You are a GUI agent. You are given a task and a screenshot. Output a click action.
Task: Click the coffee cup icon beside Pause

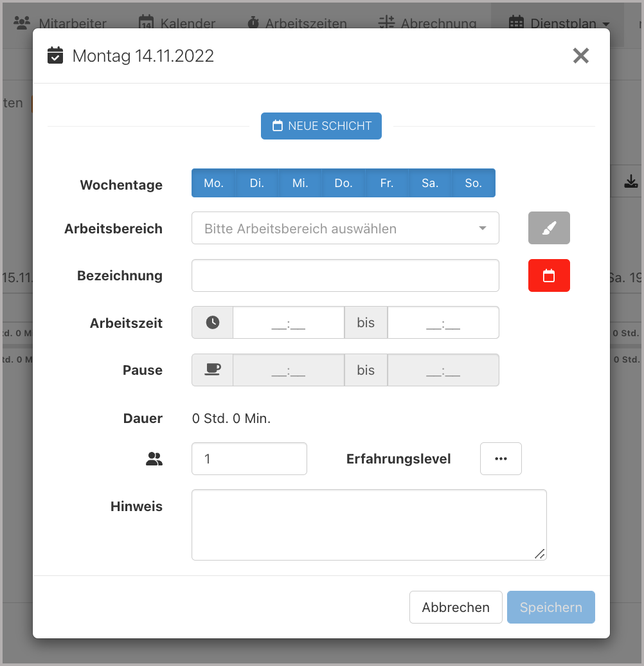point(213,370)
